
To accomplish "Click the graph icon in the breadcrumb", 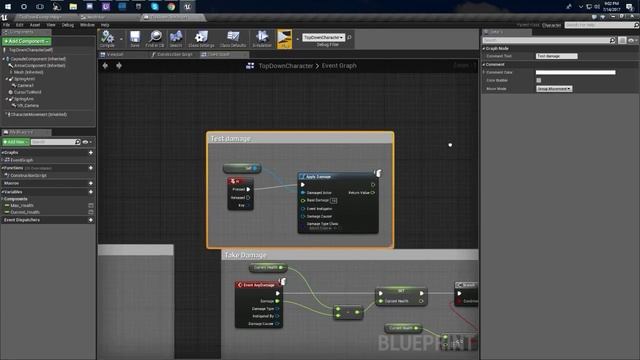I will click(250, 66).
